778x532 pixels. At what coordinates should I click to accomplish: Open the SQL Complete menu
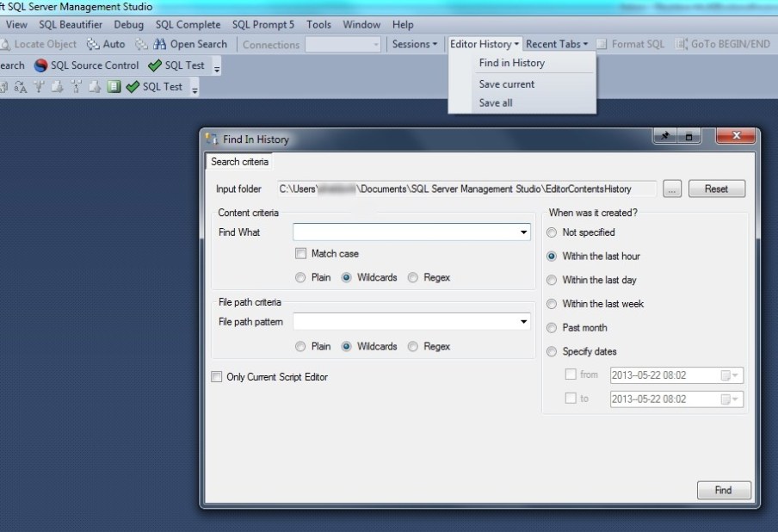tap(188, 24)
